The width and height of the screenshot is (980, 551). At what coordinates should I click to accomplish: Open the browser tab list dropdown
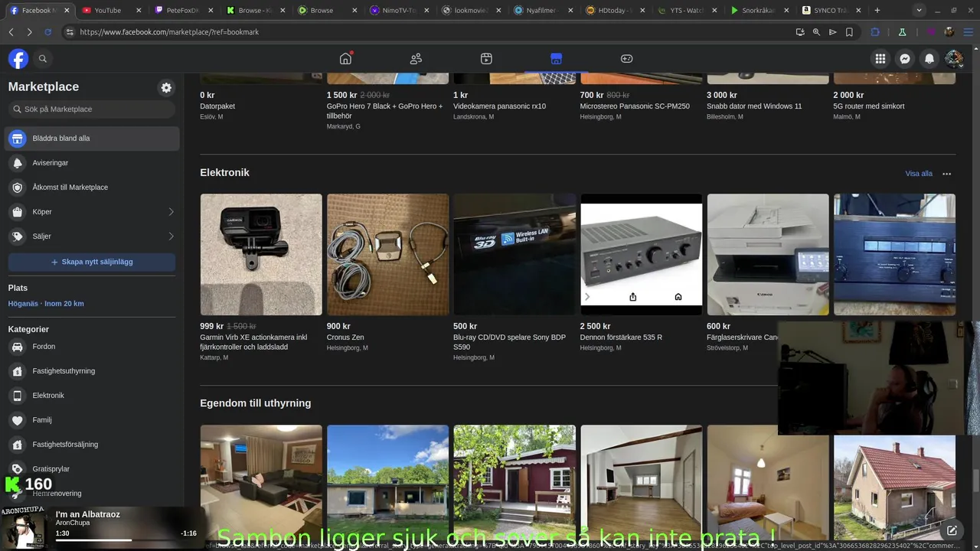point(919,11)
